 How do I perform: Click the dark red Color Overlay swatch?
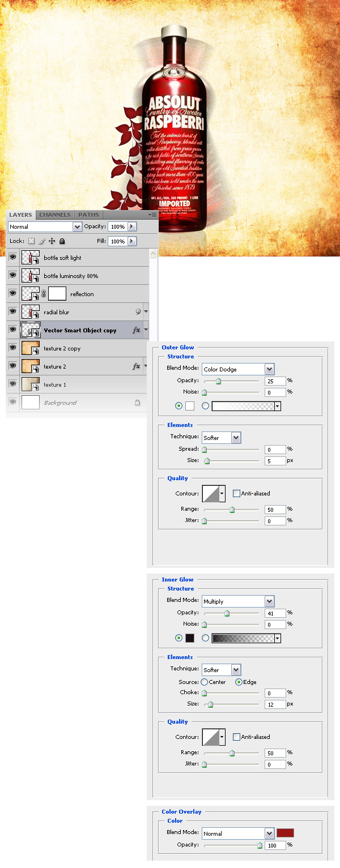[x=285, y=833]
